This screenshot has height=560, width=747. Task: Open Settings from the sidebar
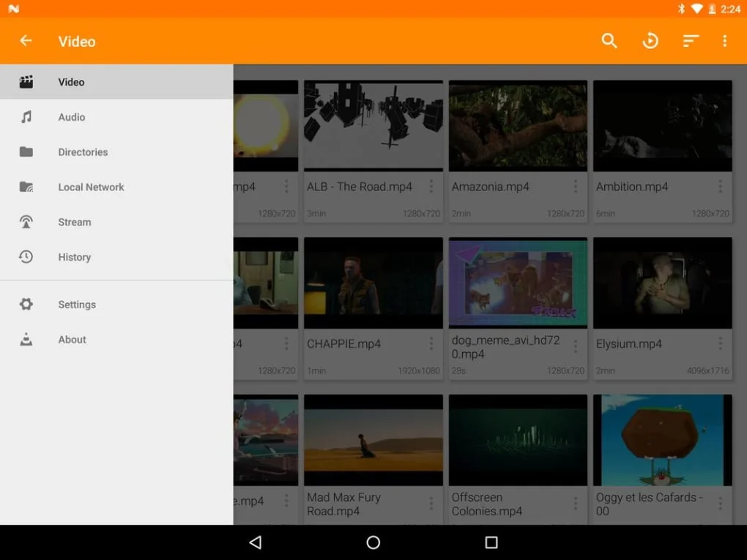[x=76, y=305]
